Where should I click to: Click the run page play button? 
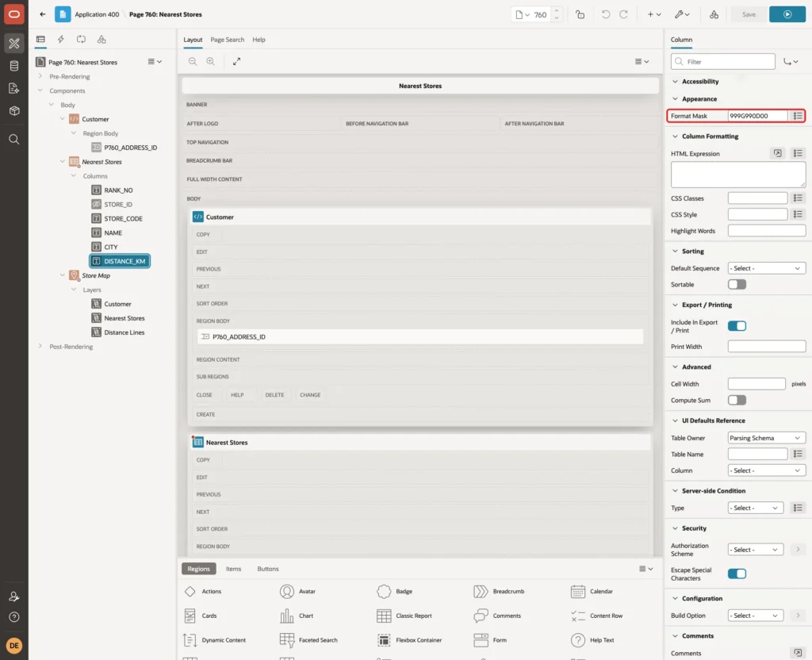coord(787,14)
